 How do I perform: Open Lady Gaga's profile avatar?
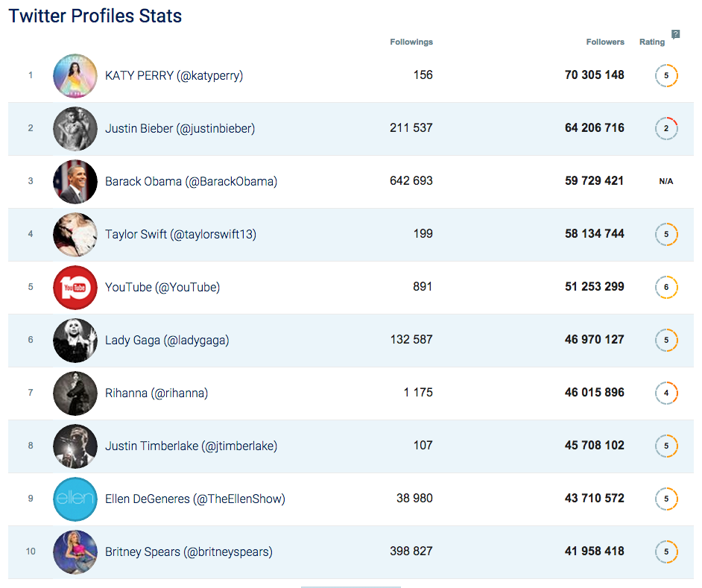coord(75,340)
